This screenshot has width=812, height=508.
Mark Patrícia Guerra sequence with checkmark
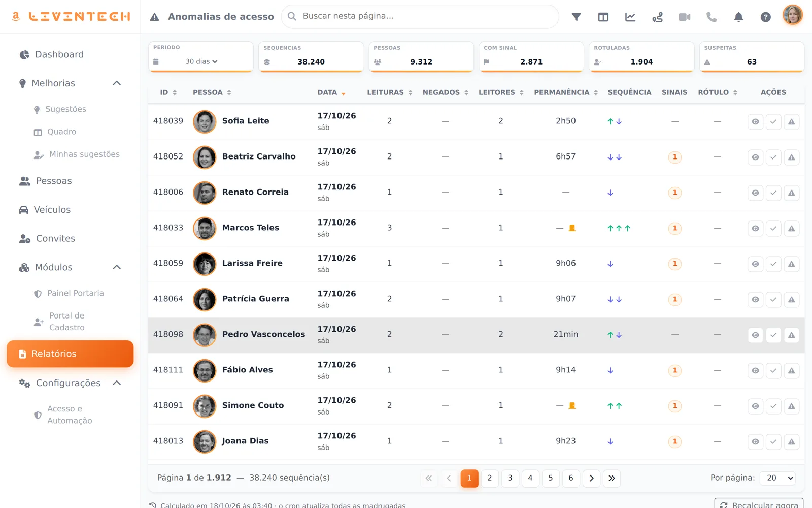click(773, 299)
